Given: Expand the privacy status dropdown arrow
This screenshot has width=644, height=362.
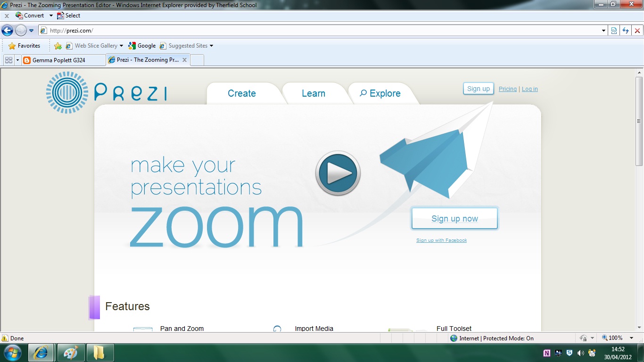Looking at the screenshot, I should 592,338.
